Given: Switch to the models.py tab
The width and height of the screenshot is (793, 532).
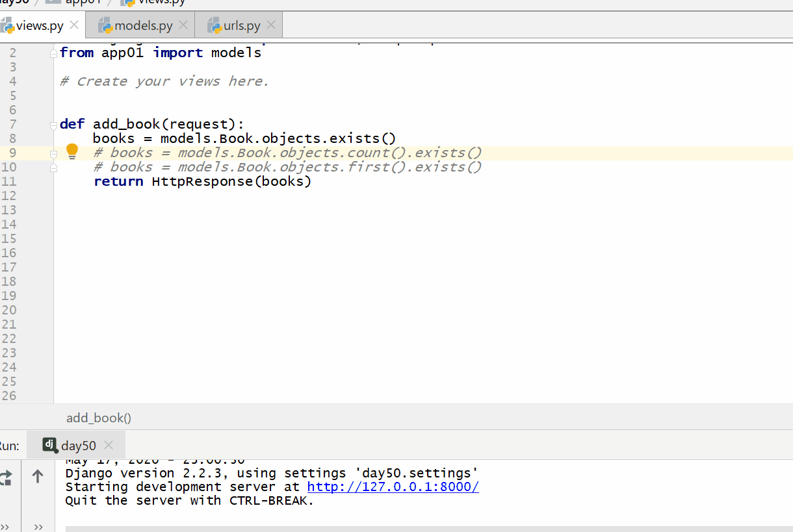Looking at the screenshot, I should [x=143, y=26].
